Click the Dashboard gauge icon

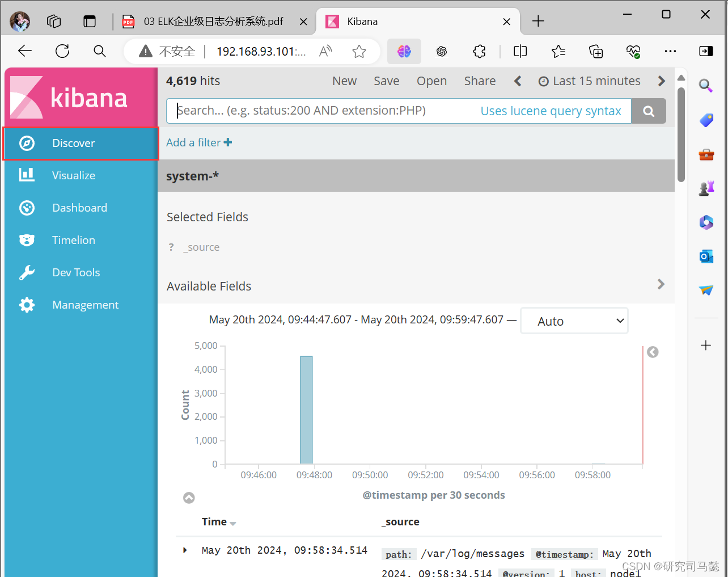coord(27,208)
